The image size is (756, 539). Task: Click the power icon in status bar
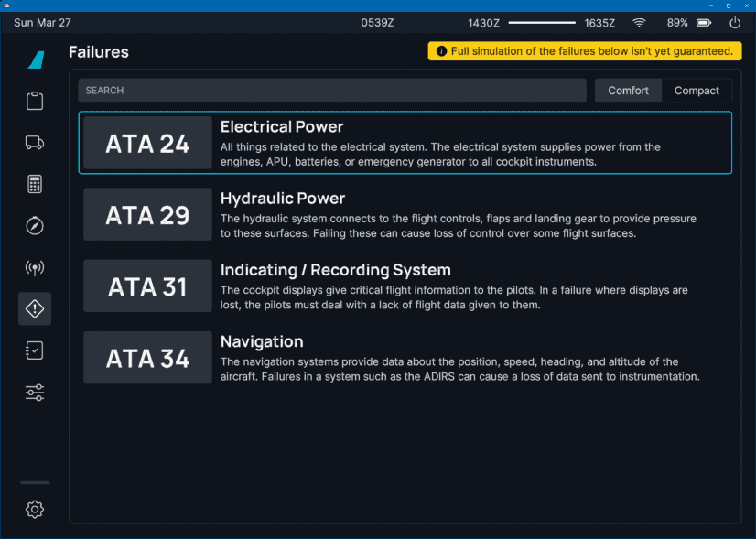click(735, 23)
